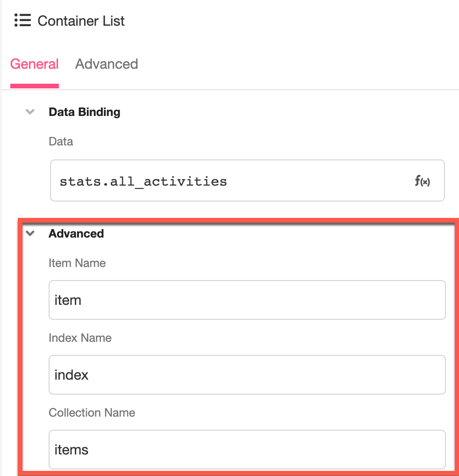Click the Data field label
Screen dimensions: 459x476
coord(61,141)
